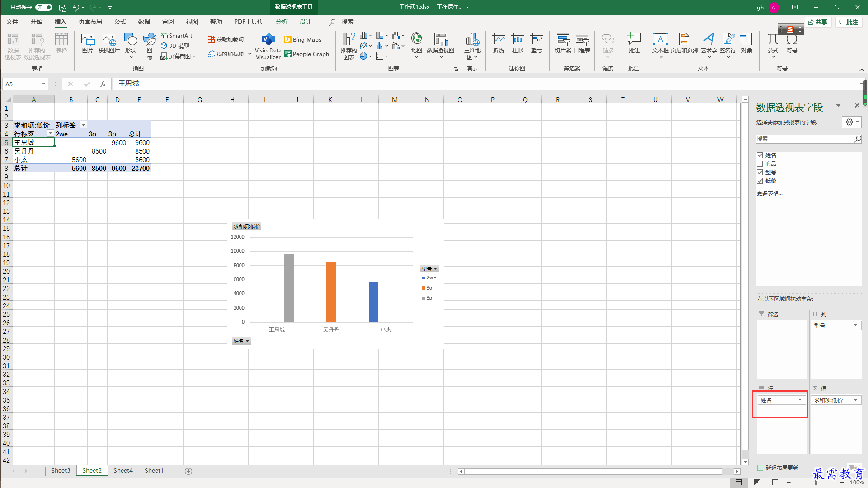Switch to Page Layout view in status bar
The height and width of the screenshot is (488, 868).
[x=757, y=483]
